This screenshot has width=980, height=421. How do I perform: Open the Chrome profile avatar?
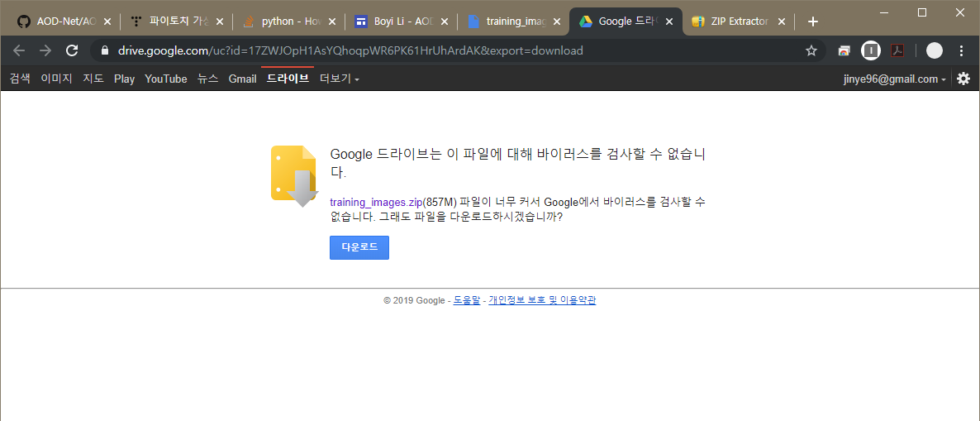[x=934, y=50]
